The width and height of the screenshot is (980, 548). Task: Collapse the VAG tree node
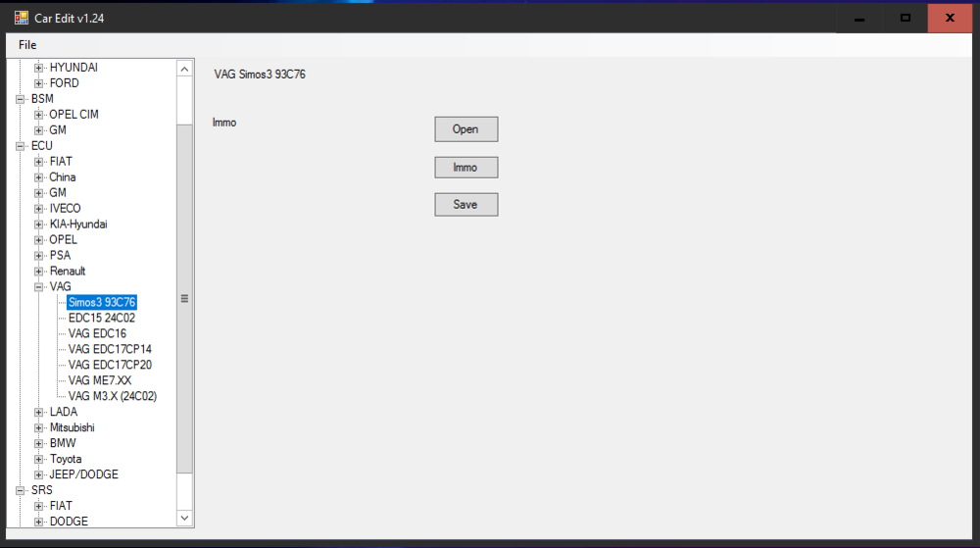pyautogui.click(x=39, y=287)
